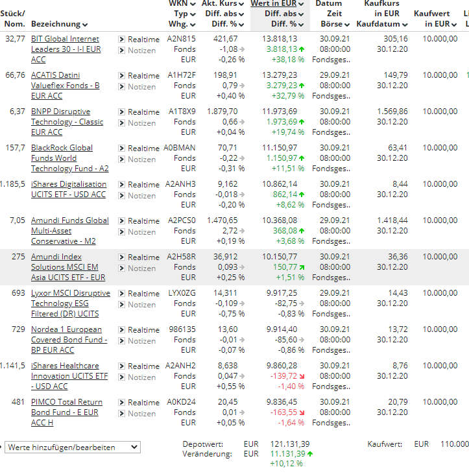Open Realtime arrow icon for iShares Healthcare Innovation
469x476 pixels.
[x=121, y=366]
